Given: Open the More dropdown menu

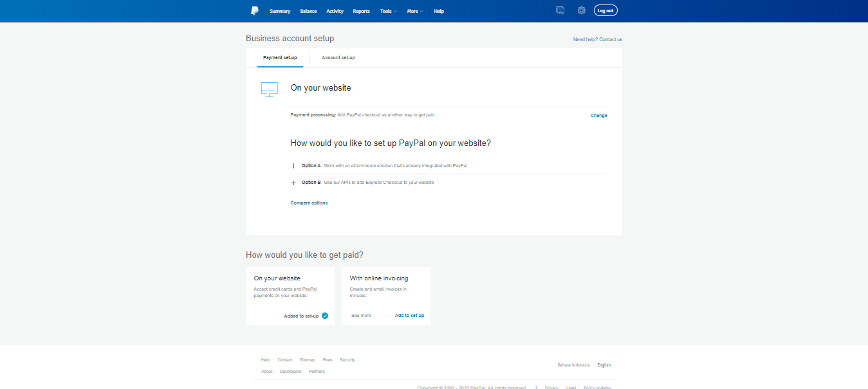Looking at the screenshot, I should [x=415, y=11].
